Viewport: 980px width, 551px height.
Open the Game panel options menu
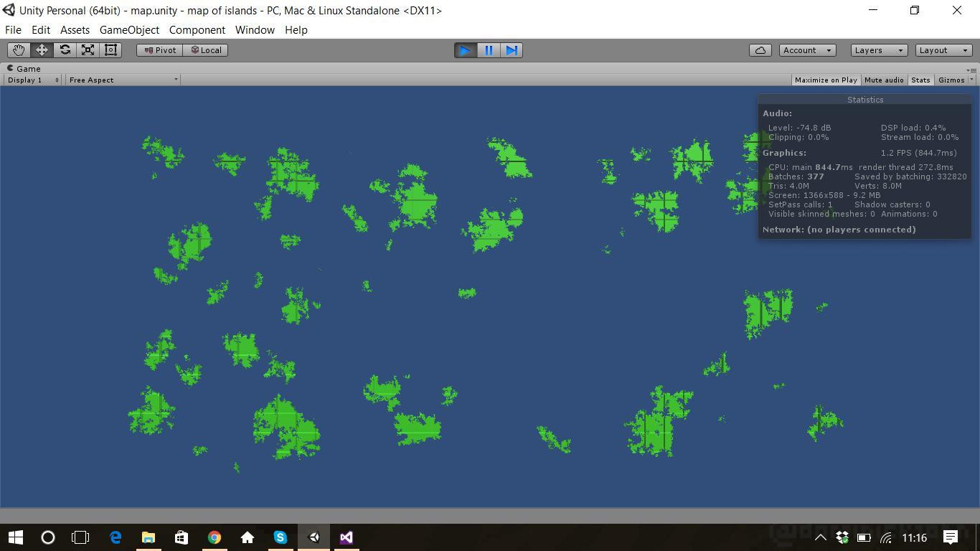pyautogui.click(x=971, y=70)
